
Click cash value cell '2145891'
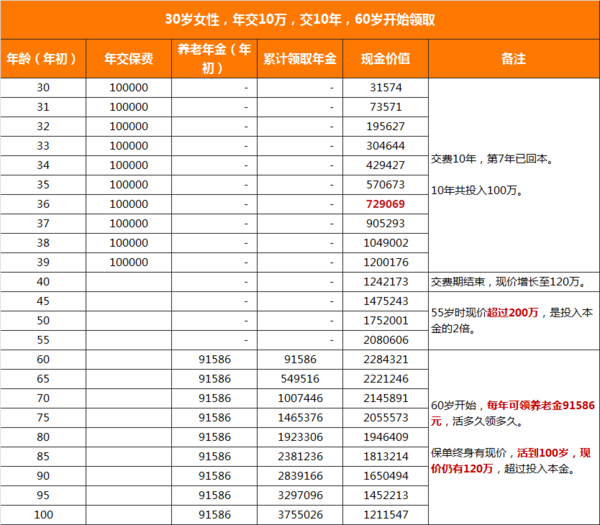(x=386, y=398)
